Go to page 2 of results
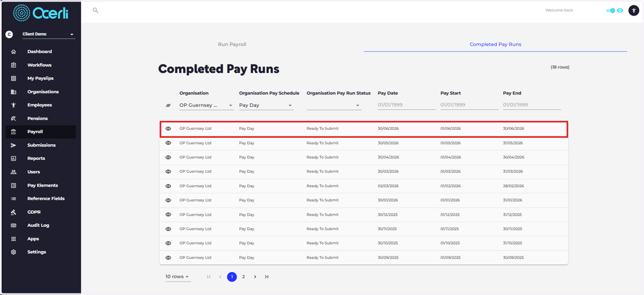 243,277
